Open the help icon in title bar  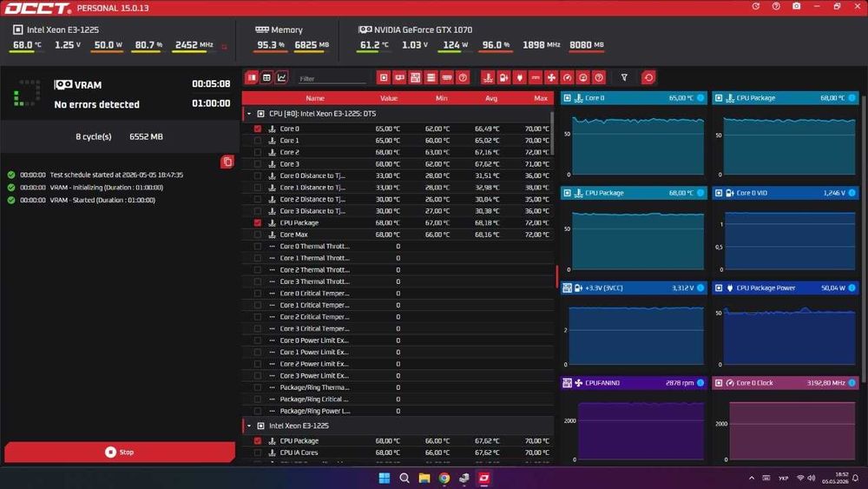[x=776, y=6]
